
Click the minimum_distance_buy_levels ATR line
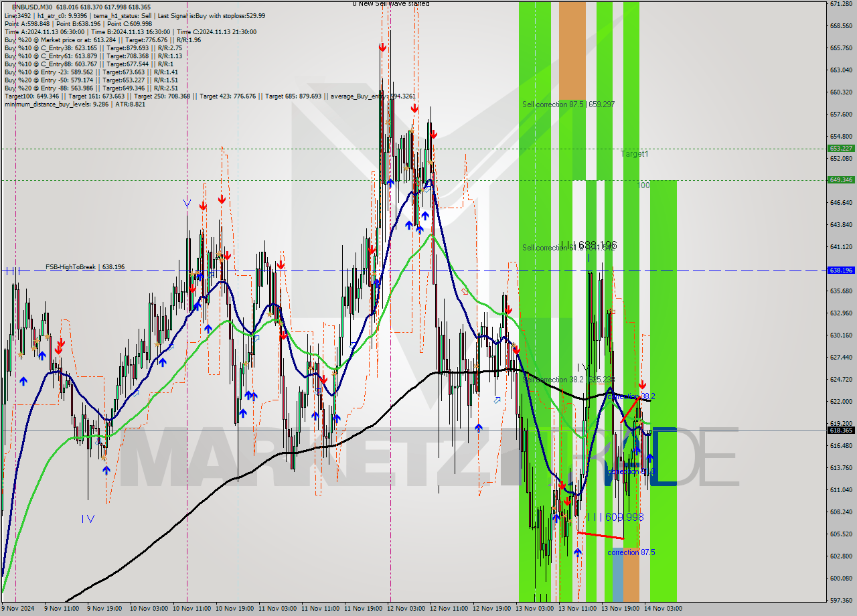[74, 104]
